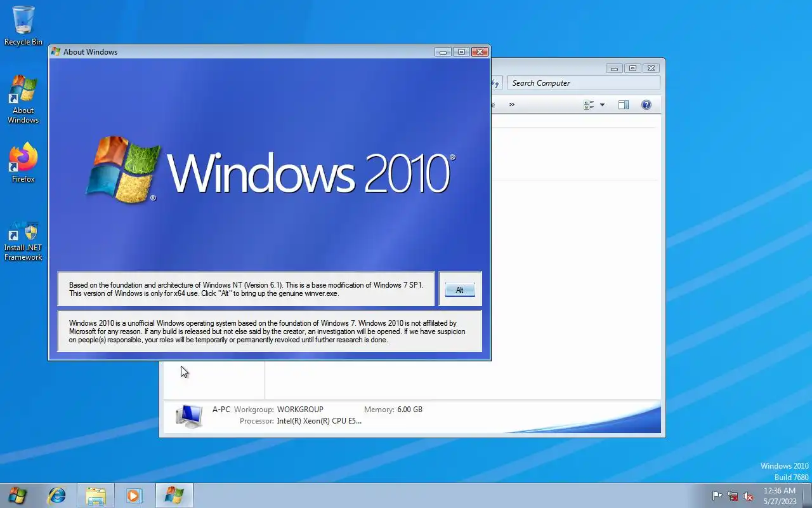
Task: Open Help in the Computer window
Action: click(646, 105)
